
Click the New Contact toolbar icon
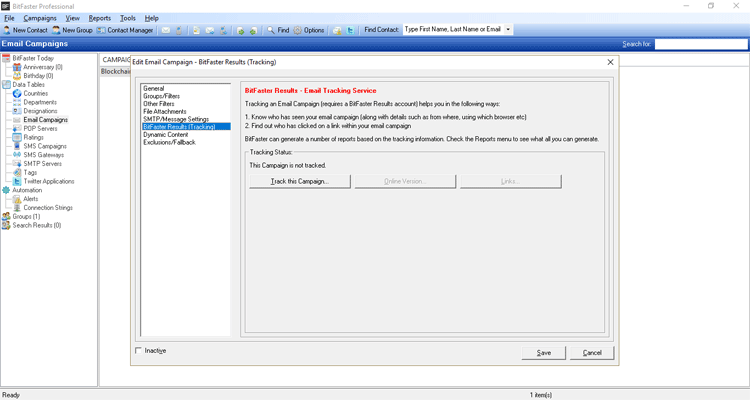click(x=7, y=30)
